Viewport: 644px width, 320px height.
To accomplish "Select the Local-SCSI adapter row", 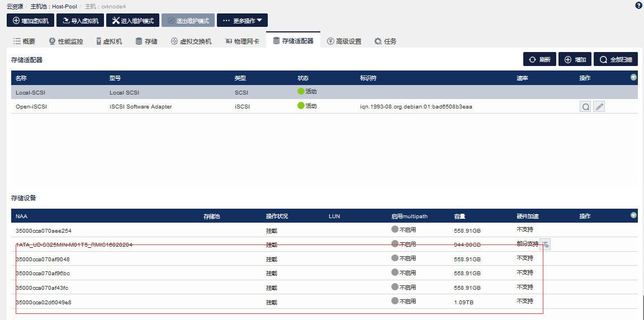I will point(324,92).
